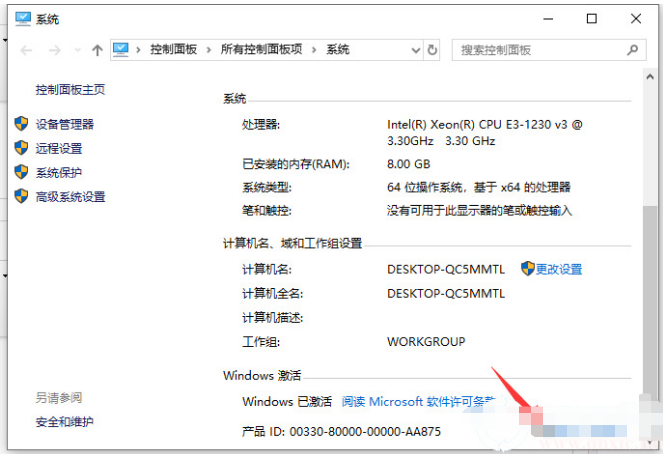Click the computer icon in address bar
The width and height of the screenshot is (663, 454).
coord(122,49)
